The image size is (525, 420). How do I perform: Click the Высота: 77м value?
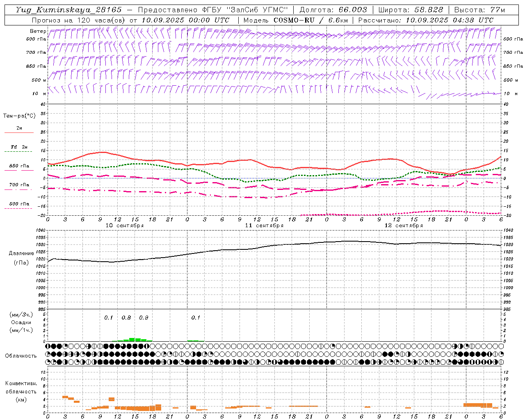click(480, 10)
